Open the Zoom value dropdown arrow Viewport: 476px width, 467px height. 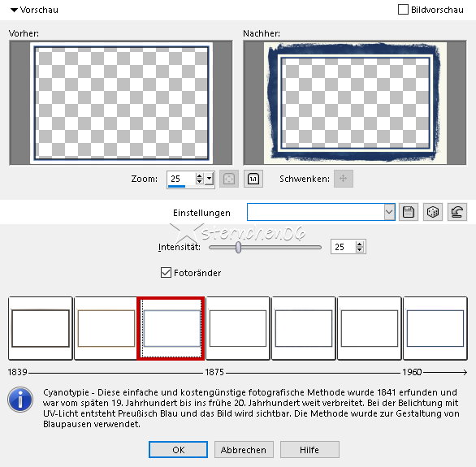click(x=209, y=179)
